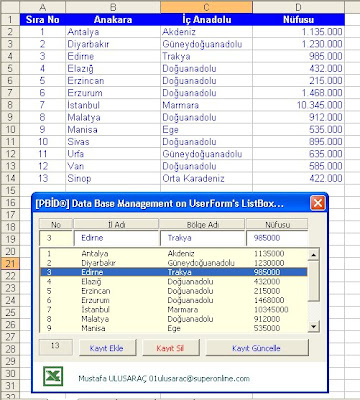The width and height of the screenshot is (360, 400).
Task: Click the listbox vertical scrollbar thumb
Action: coord(313,281)
